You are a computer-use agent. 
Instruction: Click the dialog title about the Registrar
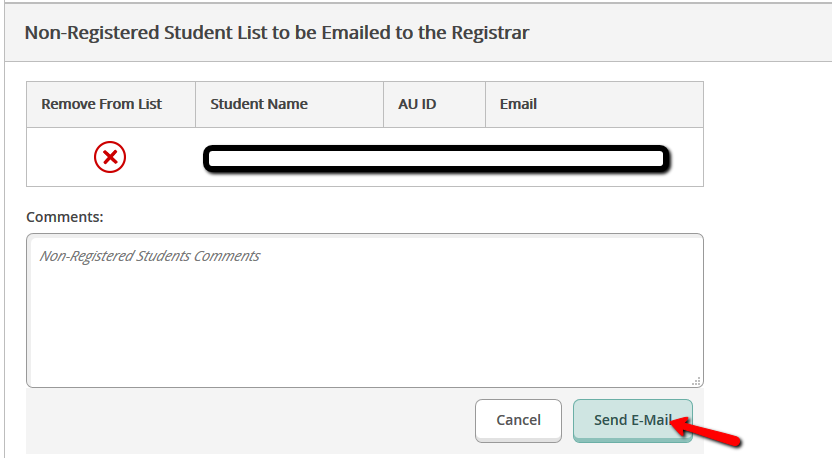click(x=276, y=32)
